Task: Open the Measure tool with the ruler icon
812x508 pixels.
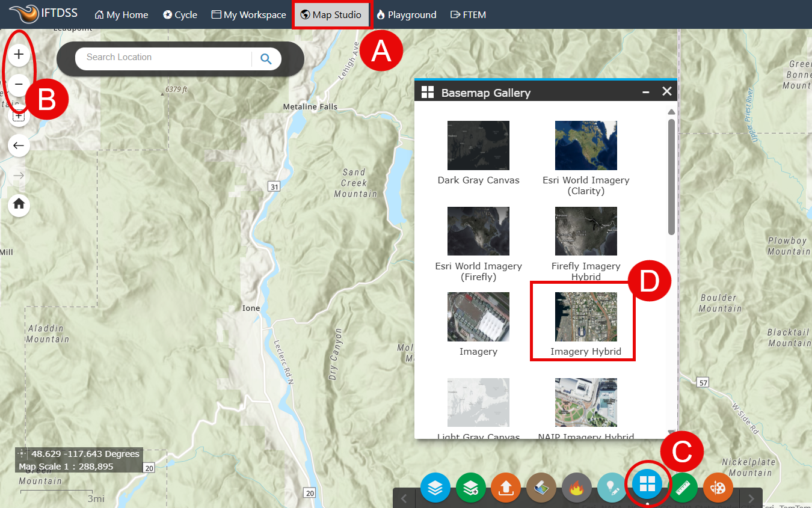Action: point(683,488)
